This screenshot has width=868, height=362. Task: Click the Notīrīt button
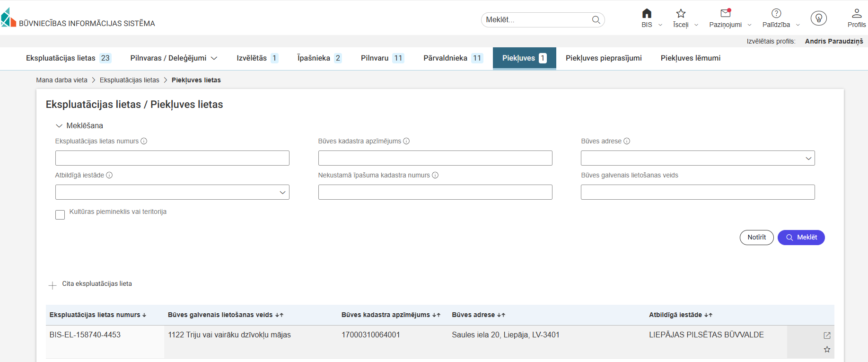pyautogui.click(x=756, y=238)
